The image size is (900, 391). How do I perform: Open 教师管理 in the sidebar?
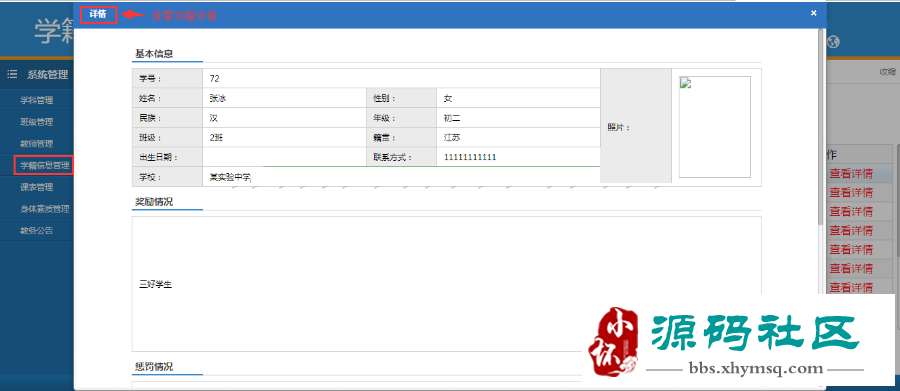37,144
